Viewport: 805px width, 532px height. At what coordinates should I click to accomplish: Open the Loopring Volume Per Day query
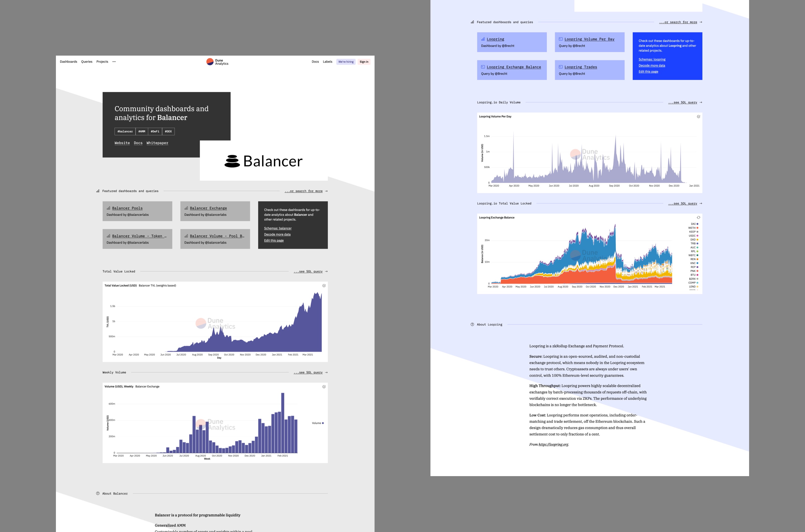click(x=589, y=42)
